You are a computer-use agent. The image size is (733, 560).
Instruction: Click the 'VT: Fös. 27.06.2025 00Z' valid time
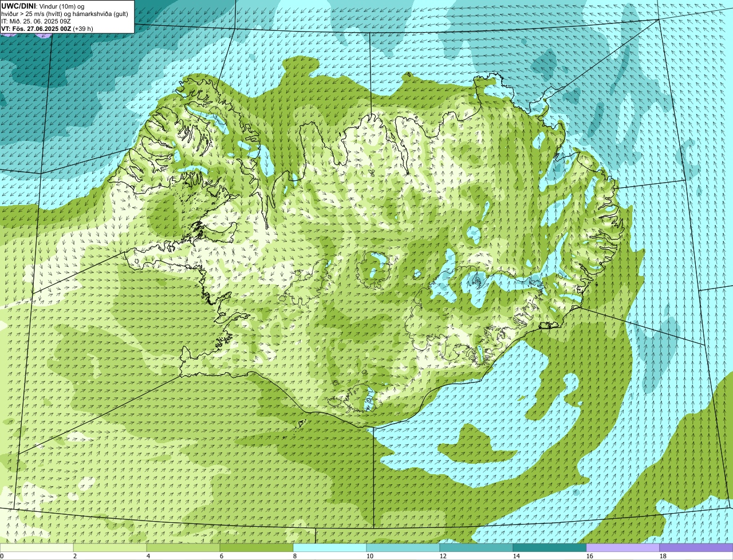(36, 29)
